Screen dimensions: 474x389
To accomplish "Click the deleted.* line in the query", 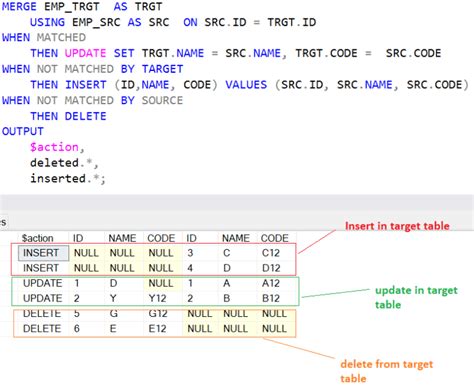I will (x=64, y=163).
